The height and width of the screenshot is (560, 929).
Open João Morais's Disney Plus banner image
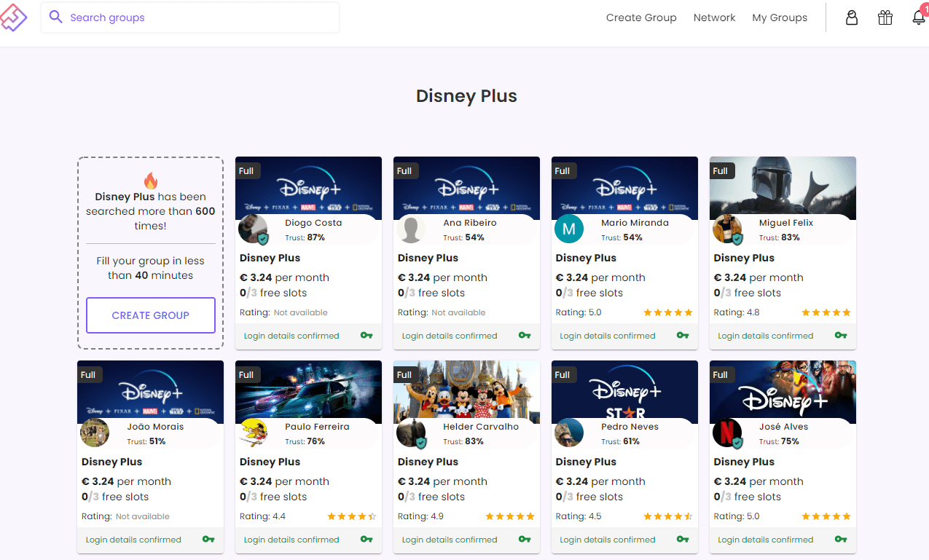point(150,392)
